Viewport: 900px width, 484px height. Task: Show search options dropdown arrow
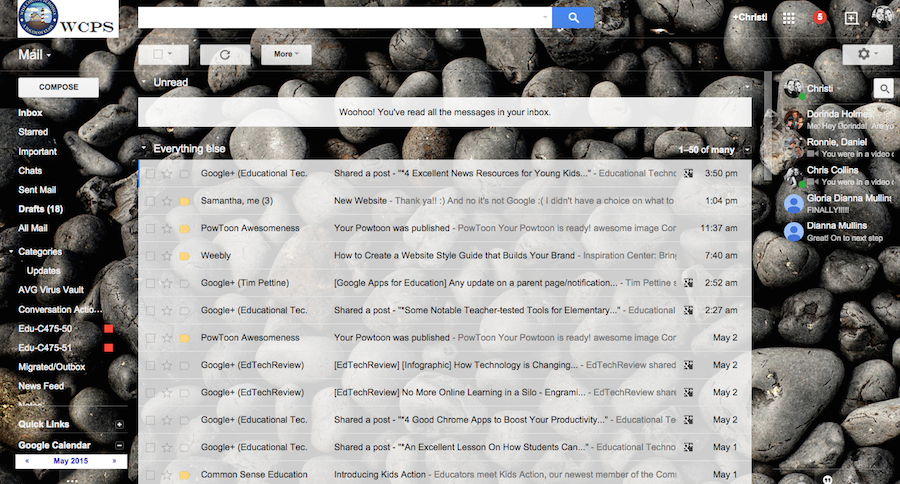(x=545, y=17)
